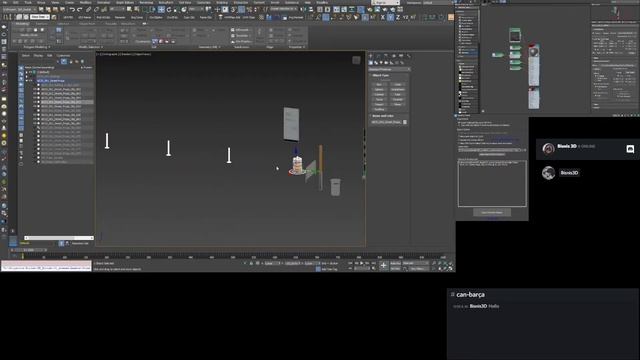Click the ViewCube in viewport corner
Screen dimensions: 640x360
[x=356, y=60]
